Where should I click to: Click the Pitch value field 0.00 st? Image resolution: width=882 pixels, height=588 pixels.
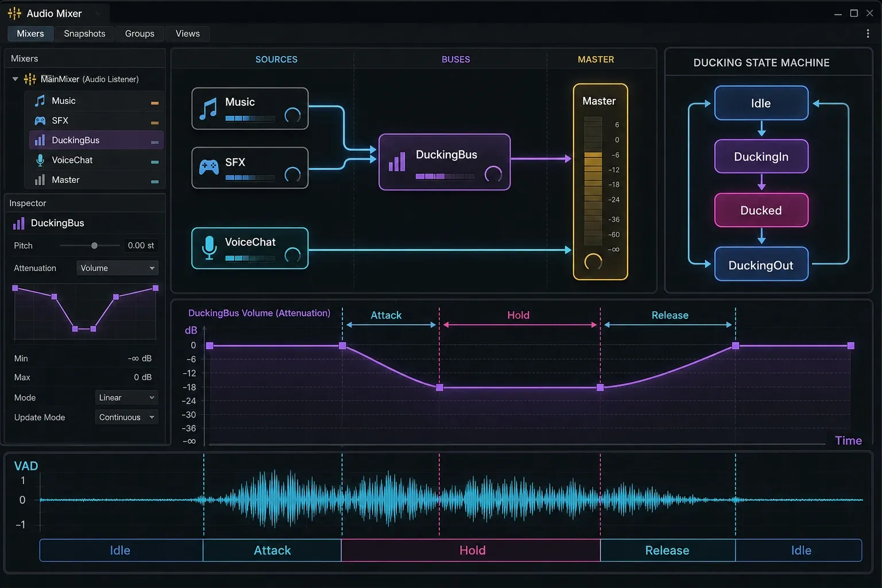coord(141,245)
